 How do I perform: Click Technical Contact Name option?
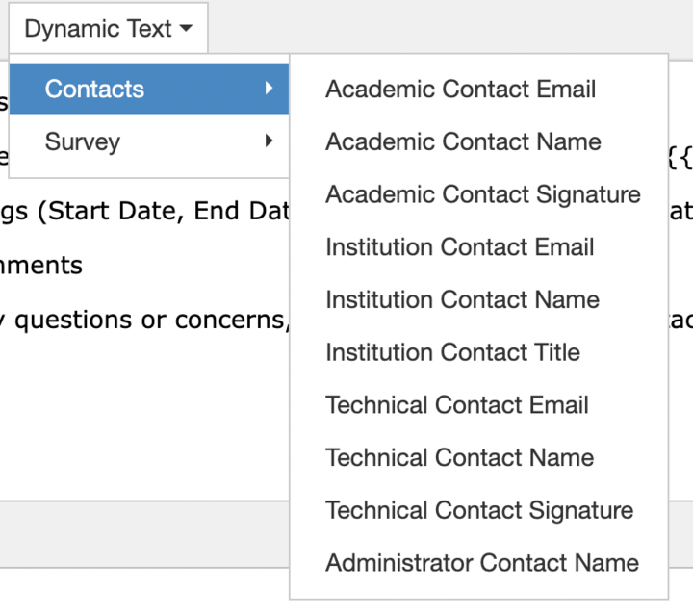click(x=459, y=457)
